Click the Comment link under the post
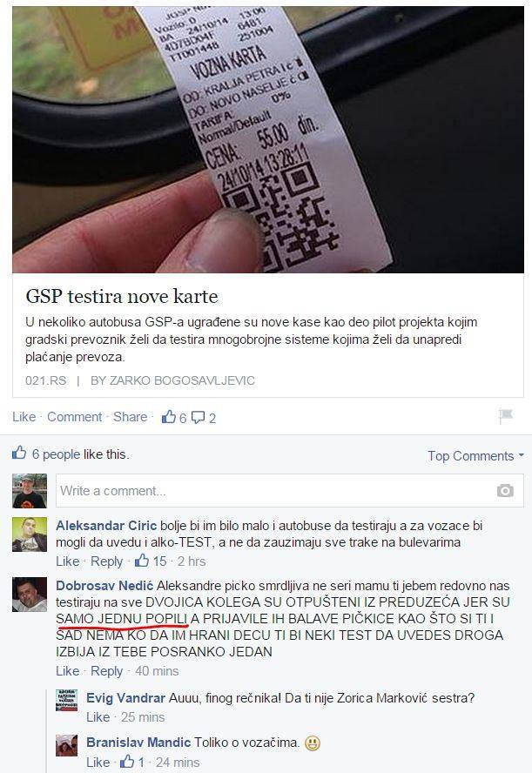 point(75,417)
